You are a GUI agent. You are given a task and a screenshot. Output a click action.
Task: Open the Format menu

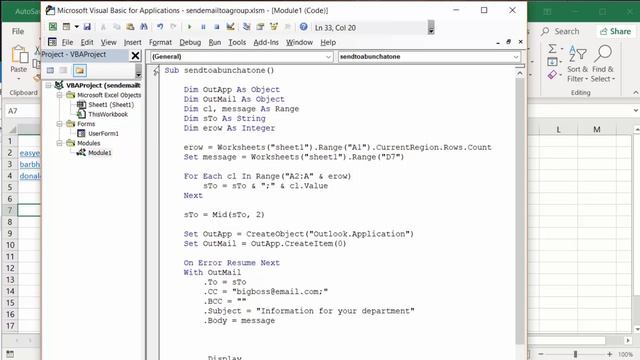pyautogui.click(x=160, y=42)
